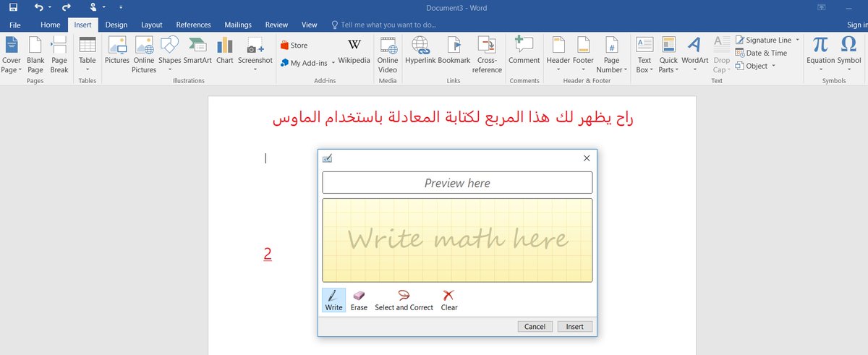
Task: Click the Drop Cap option
Action: (x=721, y=54)
